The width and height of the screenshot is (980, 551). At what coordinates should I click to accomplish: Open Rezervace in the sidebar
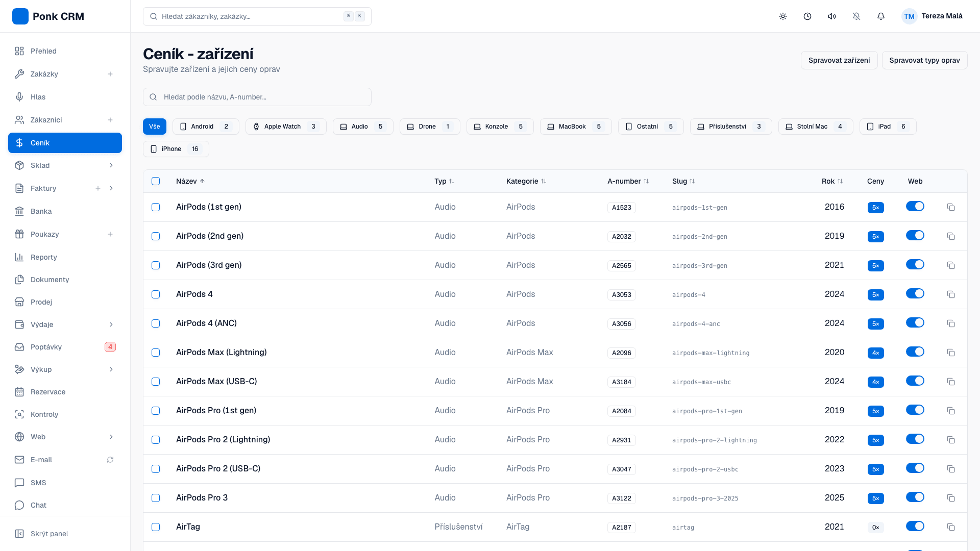65,392
